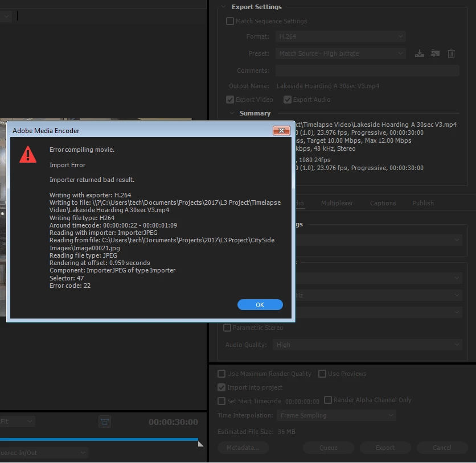
Task: Enable Set Start Timecode checkbox
Action: point(221,401)
